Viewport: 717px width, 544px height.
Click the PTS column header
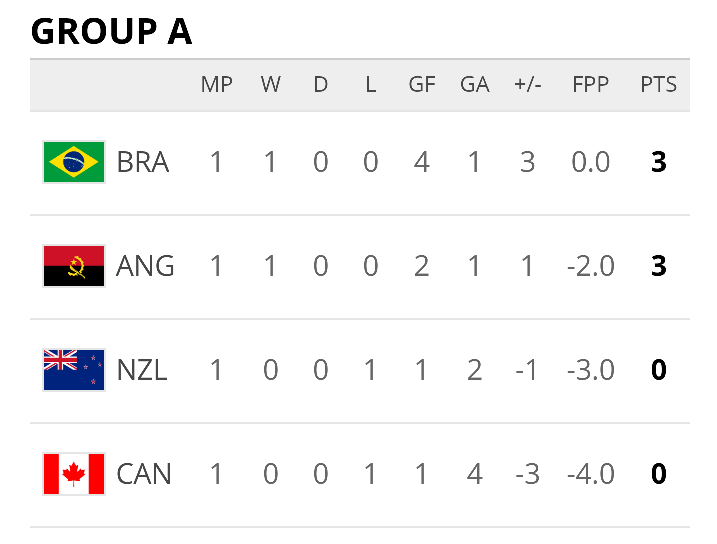pos(658,85)
